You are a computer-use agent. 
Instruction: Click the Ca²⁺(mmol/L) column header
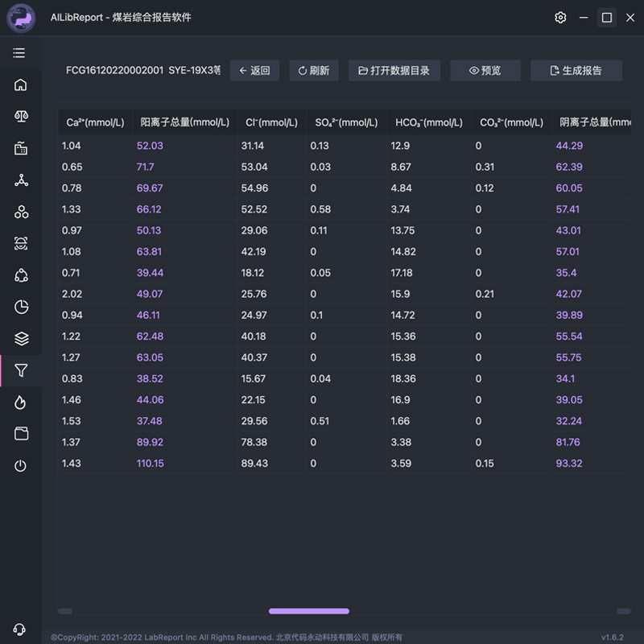coord(95,122)
